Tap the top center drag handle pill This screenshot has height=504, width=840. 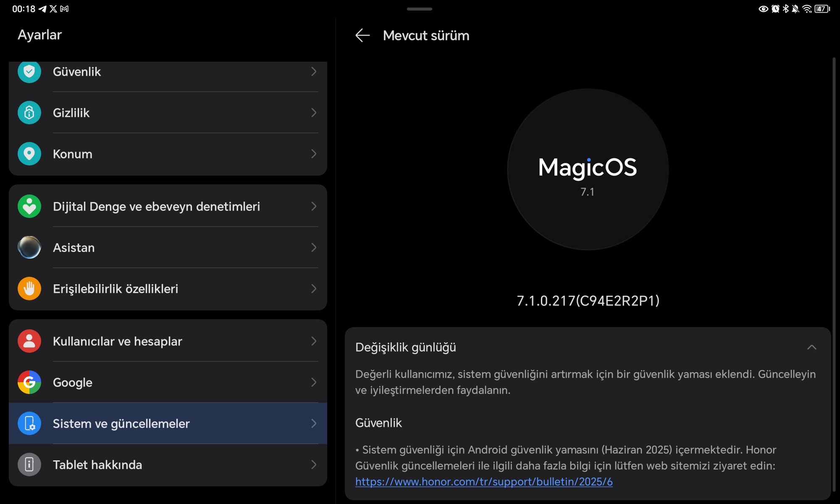pyautogui.click(x=420, y=9)
